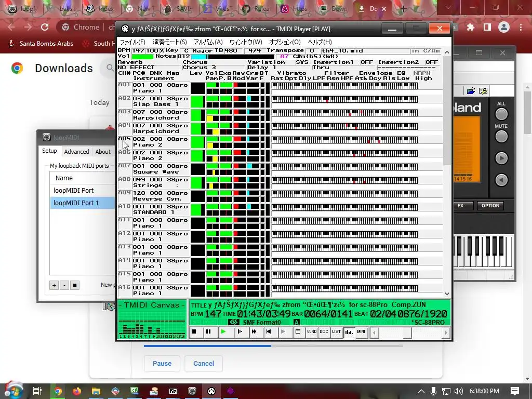The height and width of the screenshot is (399, 532).
Task: Click the minus remove-port button in loopMIDI
Action: tap(64, 285)
